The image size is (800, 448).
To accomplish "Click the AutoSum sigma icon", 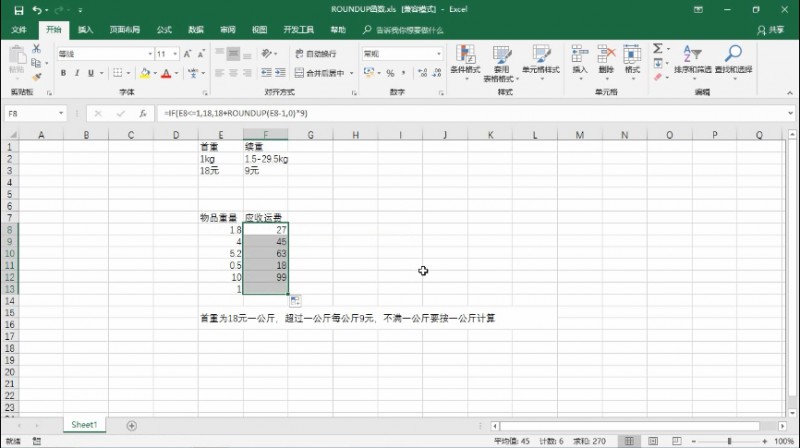I will (x=658, y=48).
